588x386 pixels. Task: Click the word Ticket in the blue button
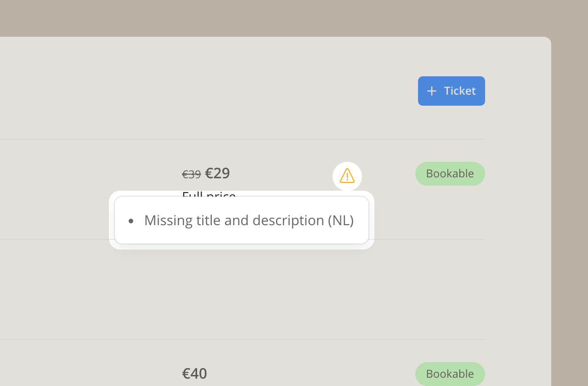[460, 91]
